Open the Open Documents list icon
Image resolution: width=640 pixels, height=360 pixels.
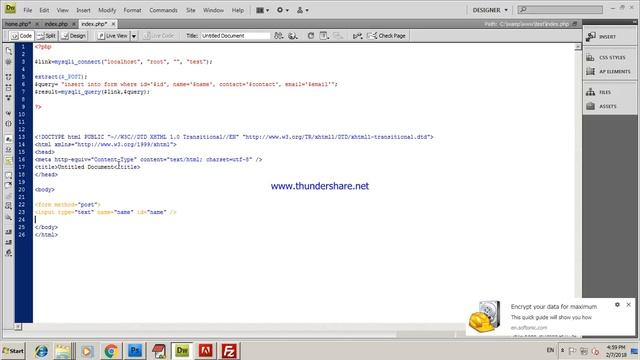[9, 51]
